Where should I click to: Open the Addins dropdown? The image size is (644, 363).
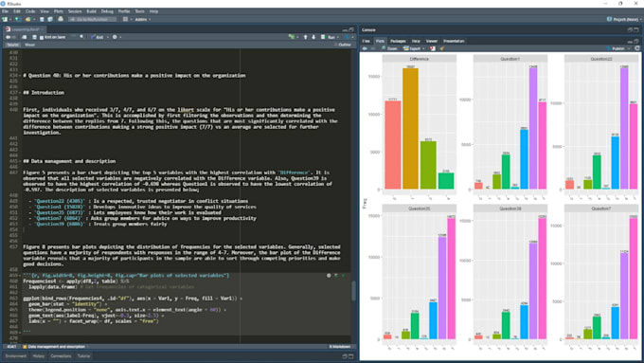click(x=142, y=19)
